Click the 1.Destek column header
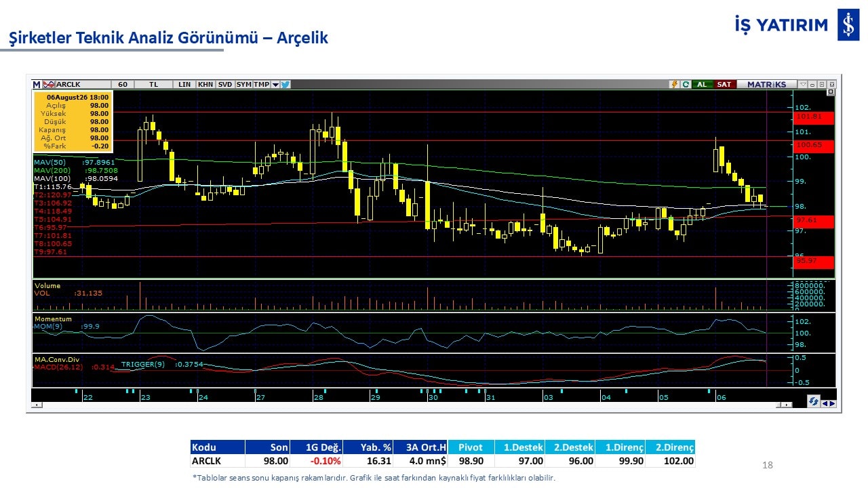868x488 pixels. coord(519,447)
